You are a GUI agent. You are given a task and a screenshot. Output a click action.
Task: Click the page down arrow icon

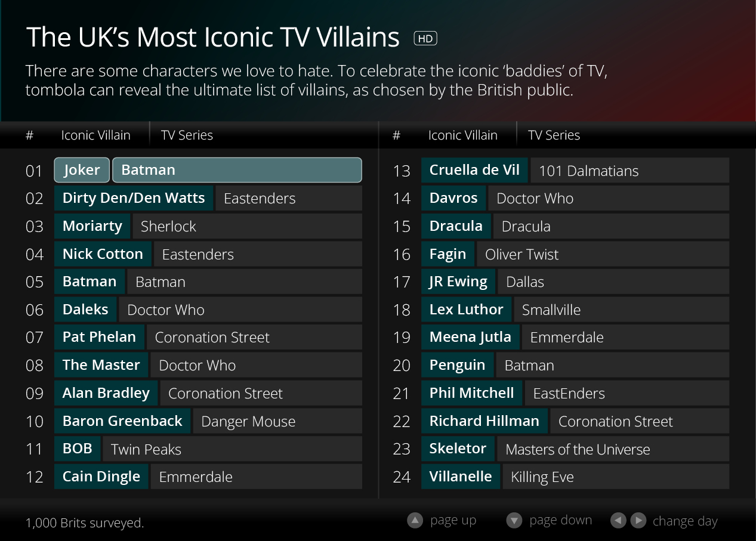point(514,521)
